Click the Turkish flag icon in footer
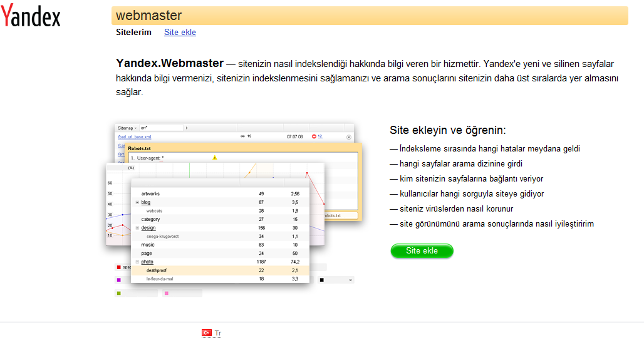Image resolution: width=644 pixels, height=338 pixels. [x=207, y=332]
